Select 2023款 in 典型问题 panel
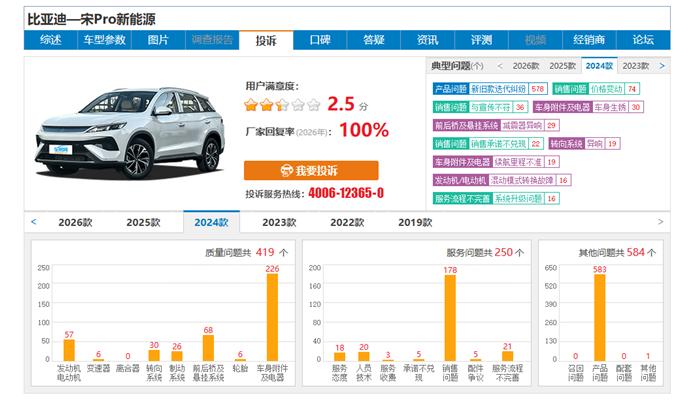Viewport: 700px width, 400px height. [x=634, y=65]
